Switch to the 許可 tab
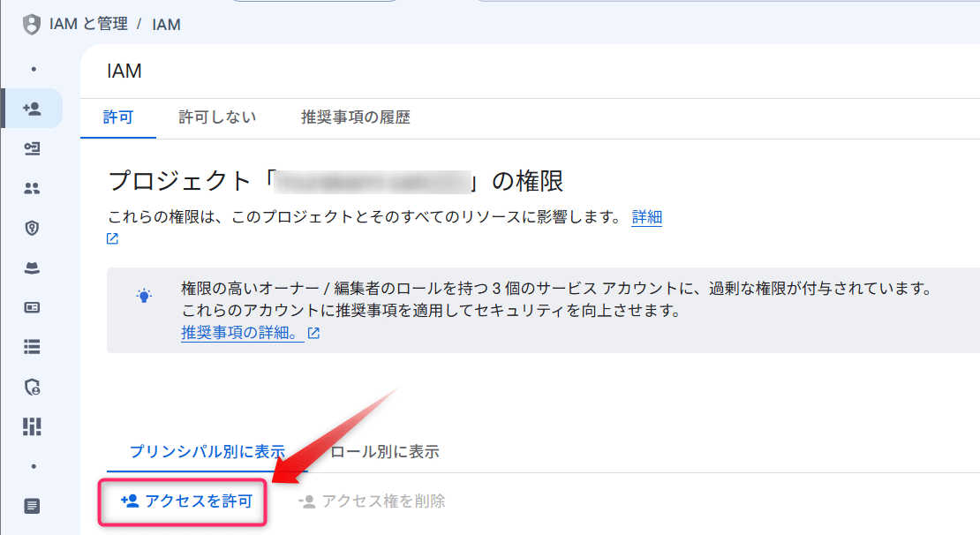980x535 pixels. pyautogui.click(x=118, y=117)
